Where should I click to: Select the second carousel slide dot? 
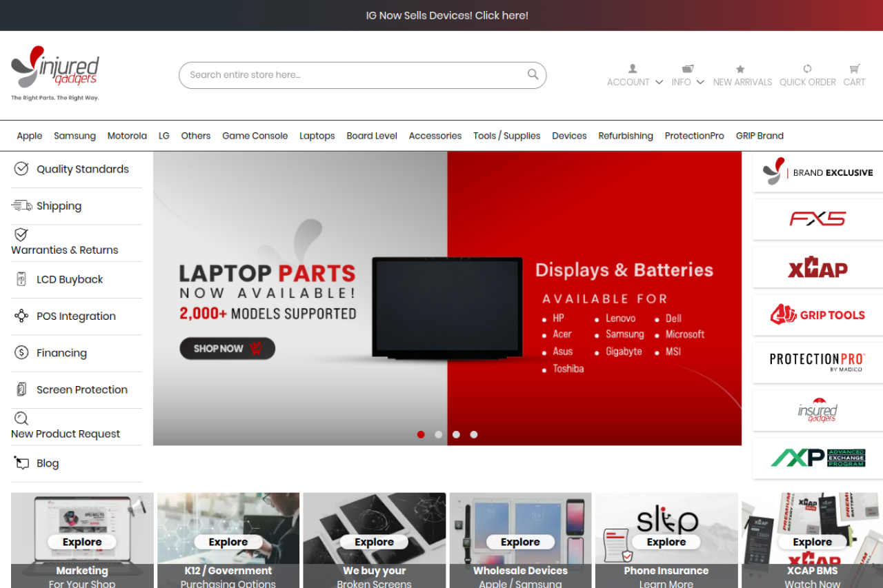439,434
